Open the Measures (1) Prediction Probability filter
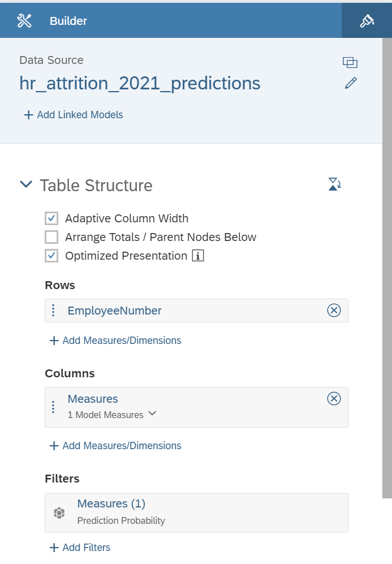The width and height of the screenshot is (392, 564). point(196,513)
